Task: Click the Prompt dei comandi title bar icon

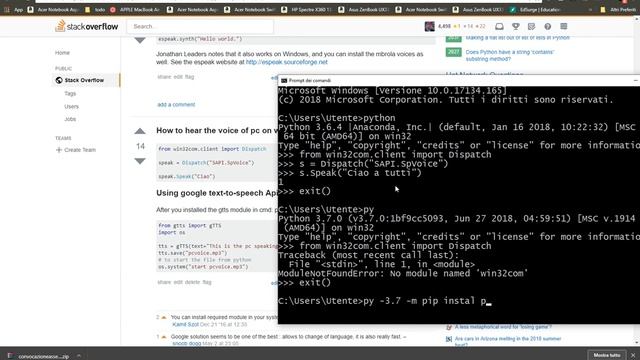Action: [284, 81]
